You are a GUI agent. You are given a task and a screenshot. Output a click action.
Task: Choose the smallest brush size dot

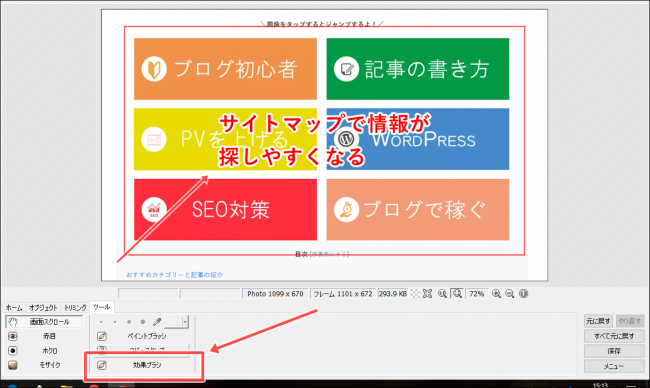tap(101, 322)
